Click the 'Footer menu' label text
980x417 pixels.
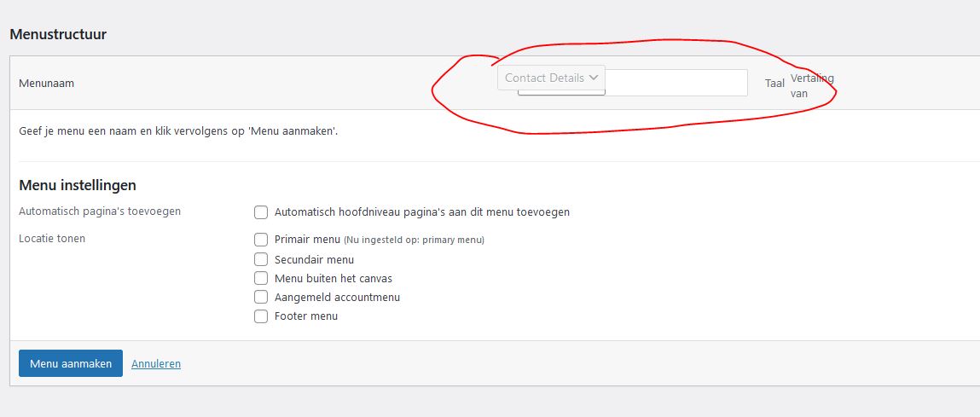coord(306,316)
